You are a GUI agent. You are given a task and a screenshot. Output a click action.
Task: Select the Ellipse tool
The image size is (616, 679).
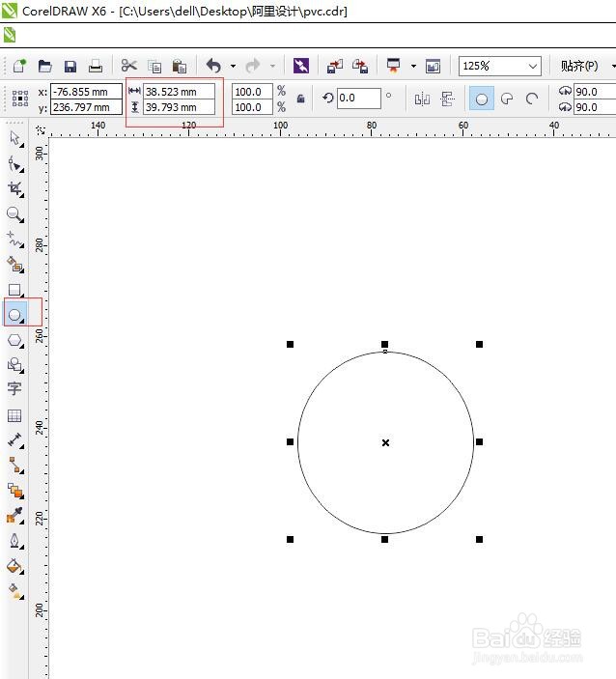pos(15,314)
